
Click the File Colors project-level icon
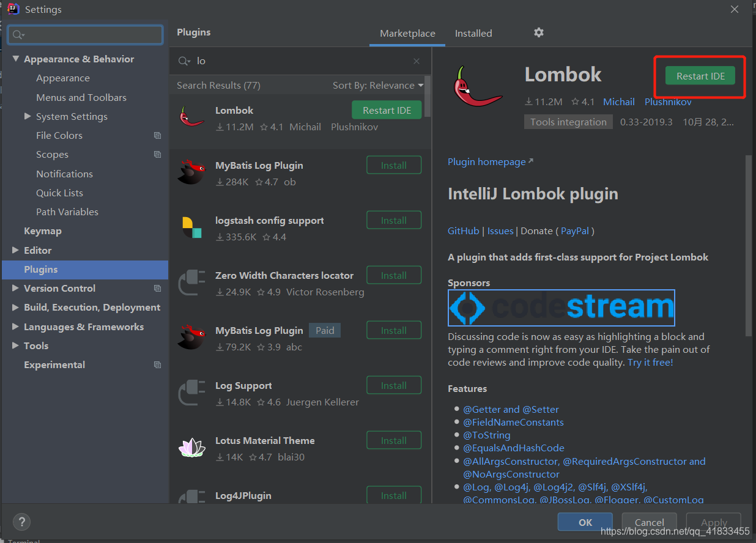tap(157, 136)
